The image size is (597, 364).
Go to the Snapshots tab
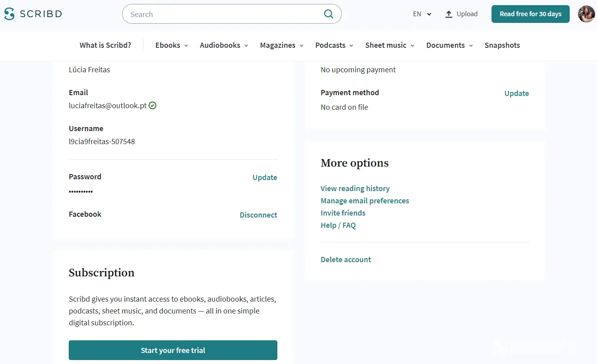click(502, 45)
